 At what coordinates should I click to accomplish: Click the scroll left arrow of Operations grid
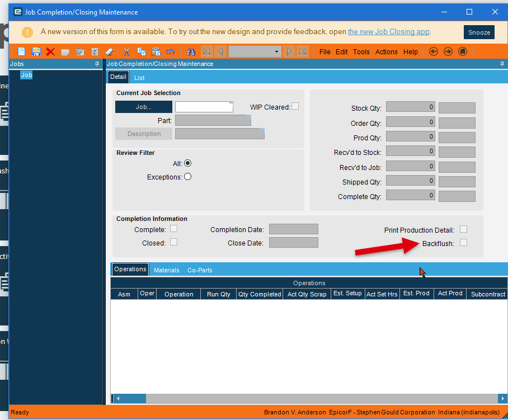(118, 398)
